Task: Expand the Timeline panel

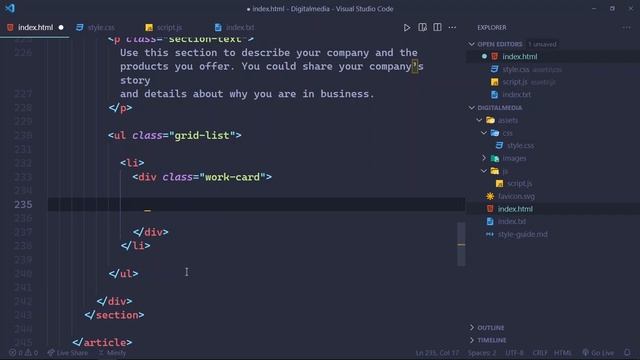Action: pyautogui.click(x=491, y=340)
